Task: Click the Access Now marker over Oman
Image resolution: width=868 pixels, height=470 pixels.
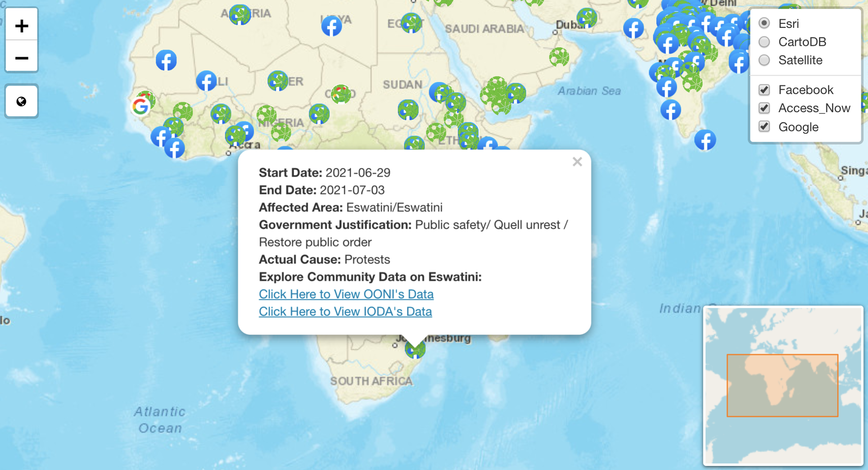Action: click(x=559, y=57)
